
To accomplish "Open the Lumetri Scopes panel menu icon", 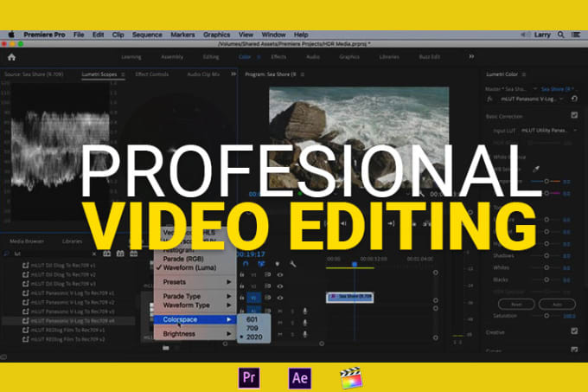I will point(123,74).
